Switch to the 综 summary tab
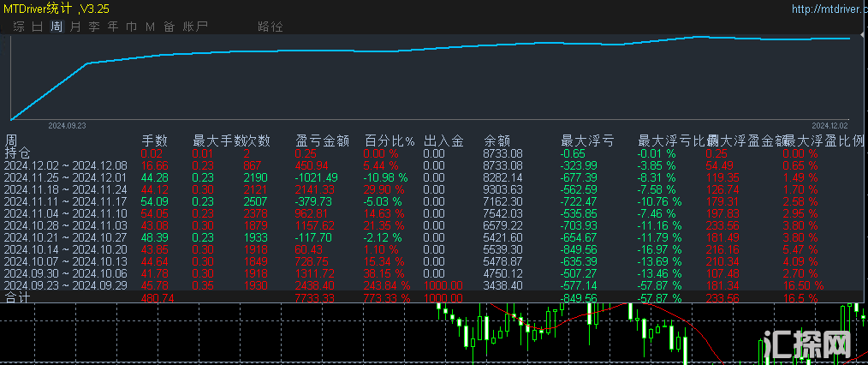This screenshot has height=365, width=868. 18,27
